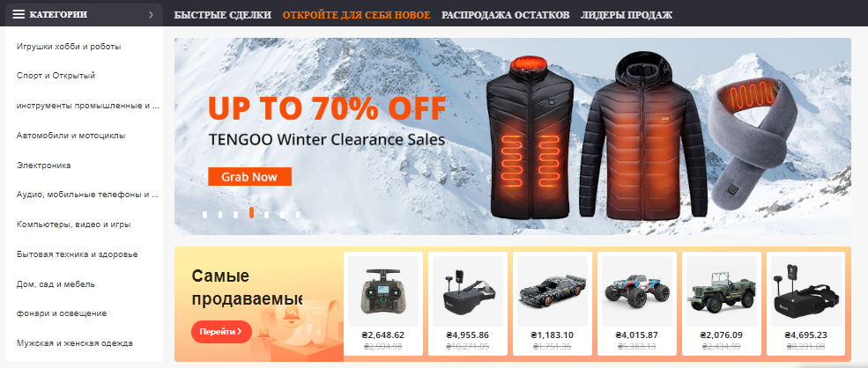
Task: Select the Откройте для себя новое tab
Action: pyautogui.click(x=356, y=15)
